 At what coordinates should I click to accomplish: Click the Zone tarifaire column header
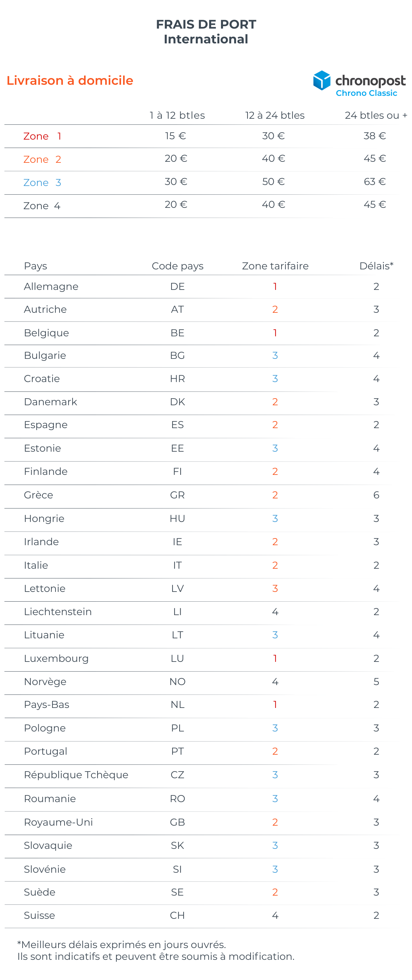click(275, 266)
